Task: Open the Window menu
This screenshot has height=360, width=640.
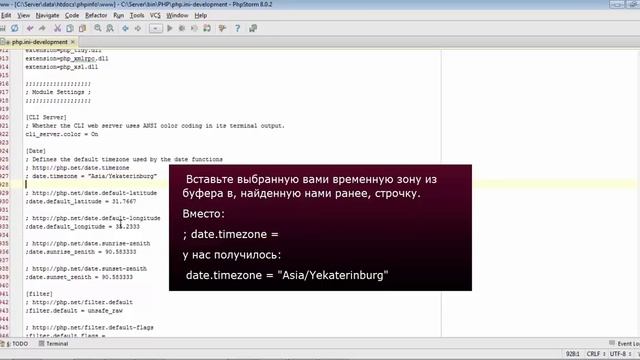Action: pos(177,16)
